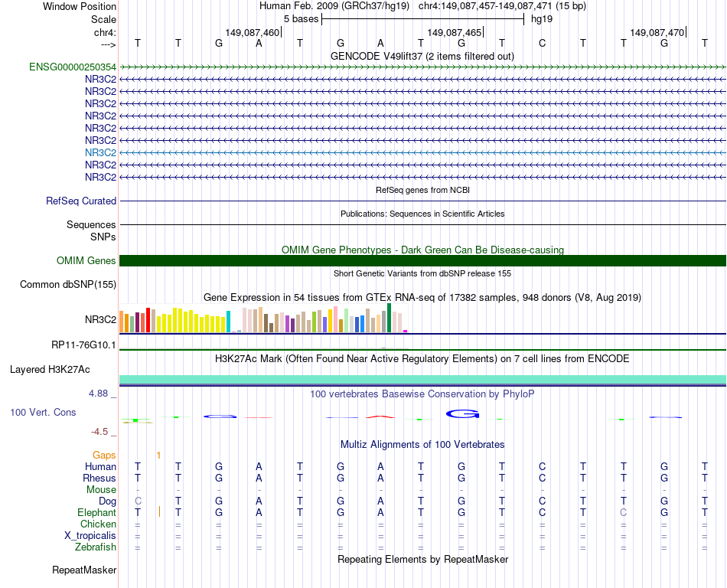This screenshot has height=588, width=727.
Task: Click the Layered H3K27Ac track label
Action: [50, 370]
